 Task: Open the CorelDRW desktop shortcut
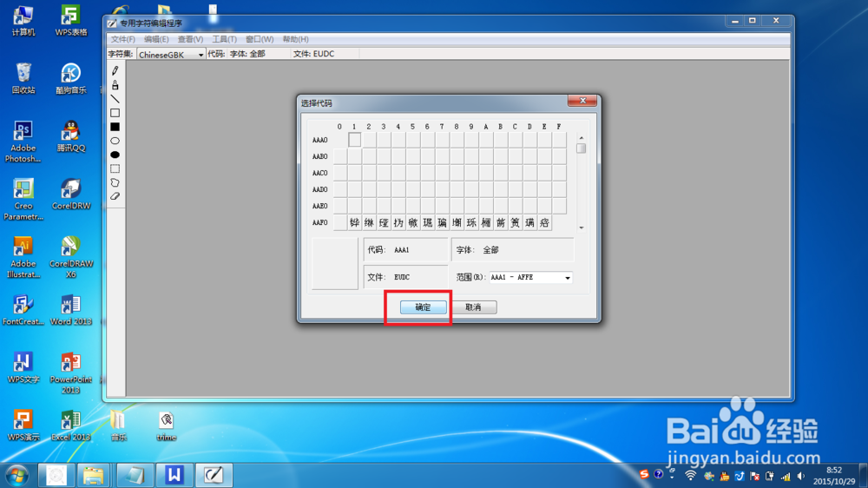click(x=71, y=194)
